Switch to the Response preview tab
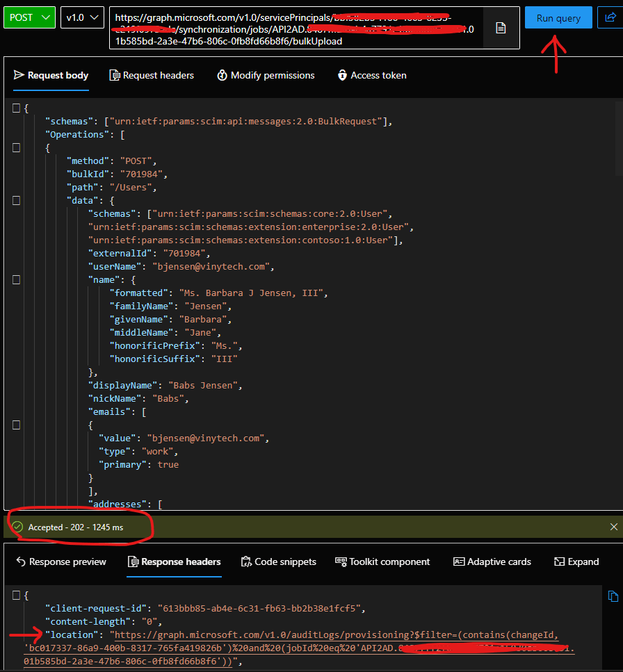Image resolution: width=623 pixels, height=672 pixels. click(61, 562)
